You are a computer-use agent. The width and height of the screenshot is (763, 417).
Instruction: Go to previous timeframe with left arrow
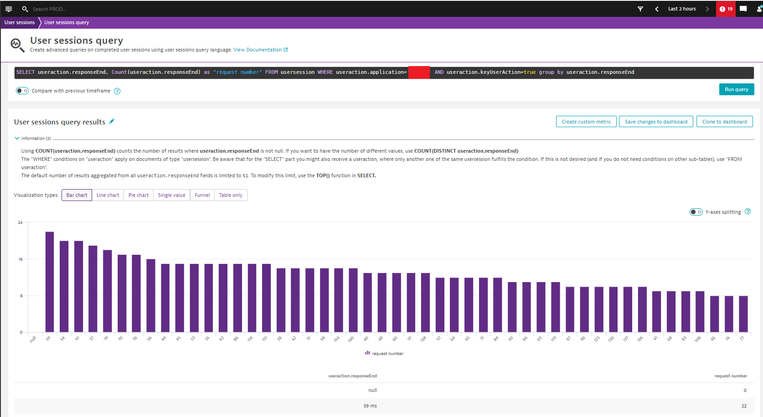tap(655, 8)
